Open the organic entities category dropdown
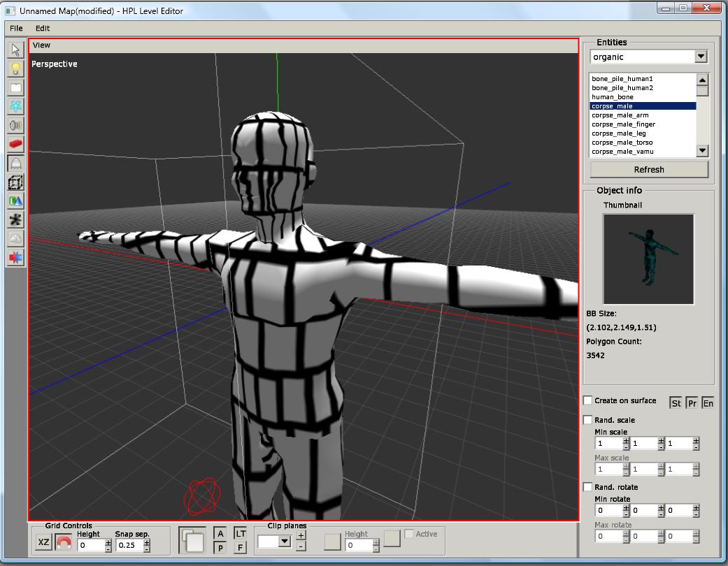728x566 pixels. coord(701,57)
